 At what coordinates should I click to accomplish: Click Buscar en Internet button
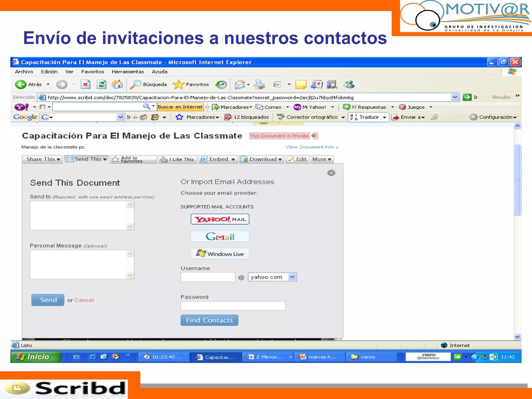click(180, 107)
